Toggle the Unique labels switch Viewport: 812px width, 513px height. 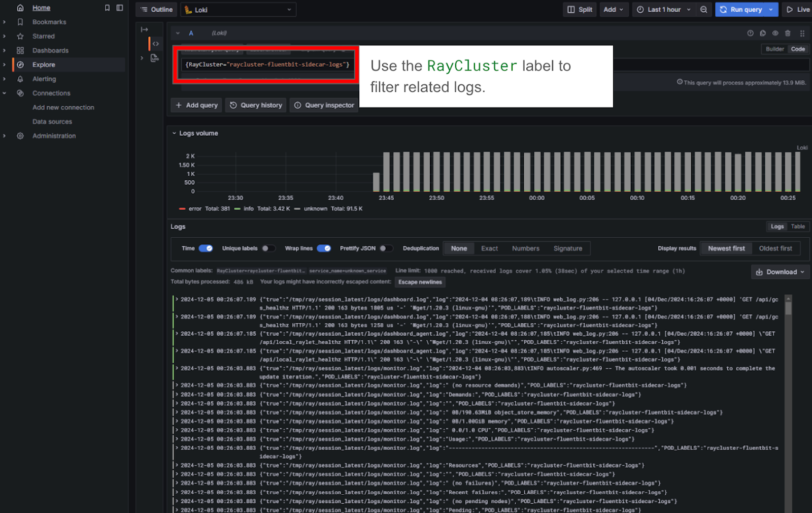click(269, 248)
